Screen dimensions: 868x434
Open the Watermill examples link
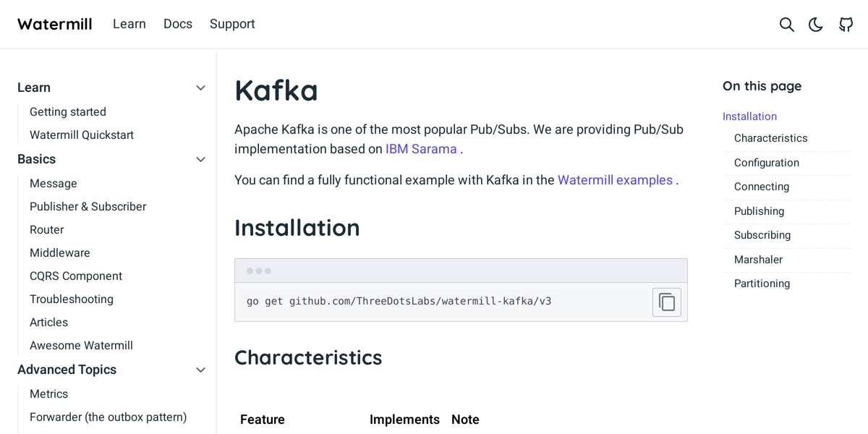point(615,180)
